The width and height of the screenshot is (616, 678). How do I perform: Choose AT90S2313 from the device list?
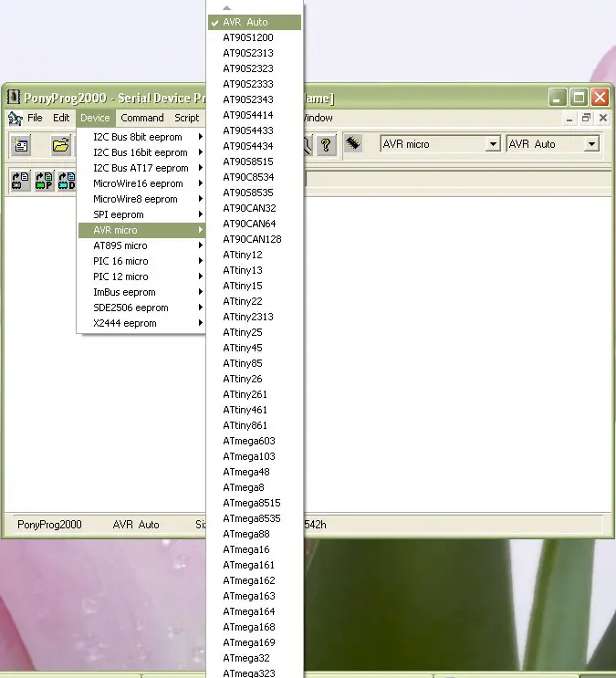point(255,53)
